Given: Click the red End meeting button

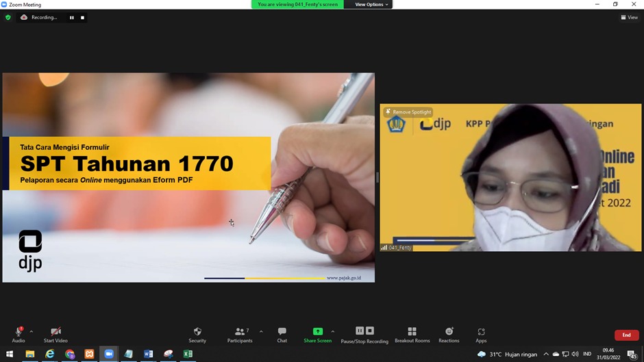Looking at the screenshot, I should pyautogui.click(x=626, y=335).
